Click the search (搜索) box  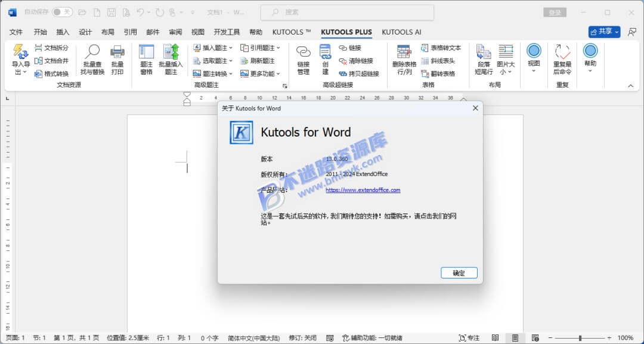[x=347, y=13]
